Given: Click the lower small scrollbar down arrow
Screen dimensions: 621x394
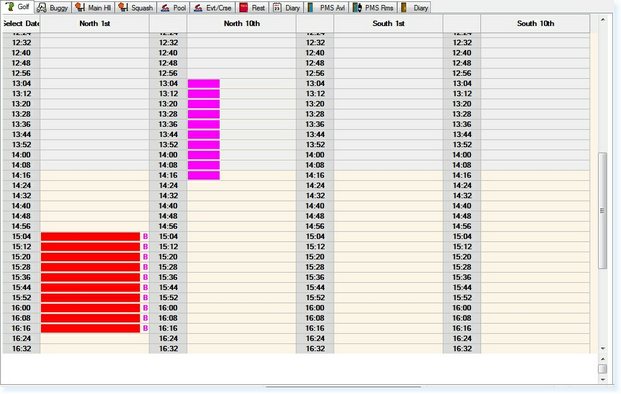Looking at the screenshot, I should coord(602,379).
